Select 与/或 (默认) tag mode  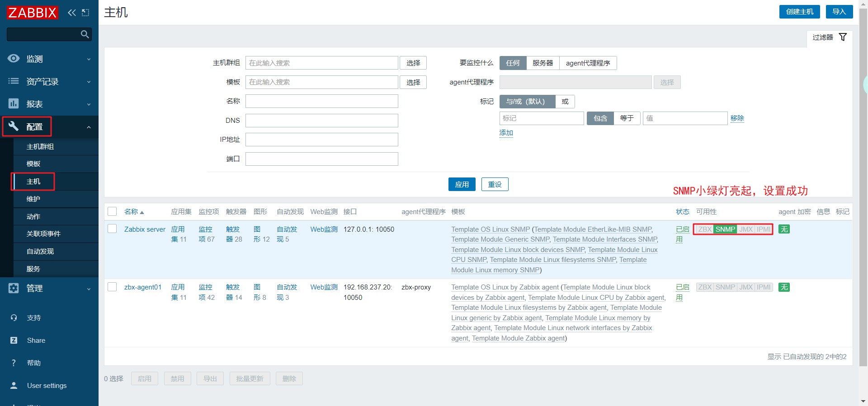pos(527,102)
